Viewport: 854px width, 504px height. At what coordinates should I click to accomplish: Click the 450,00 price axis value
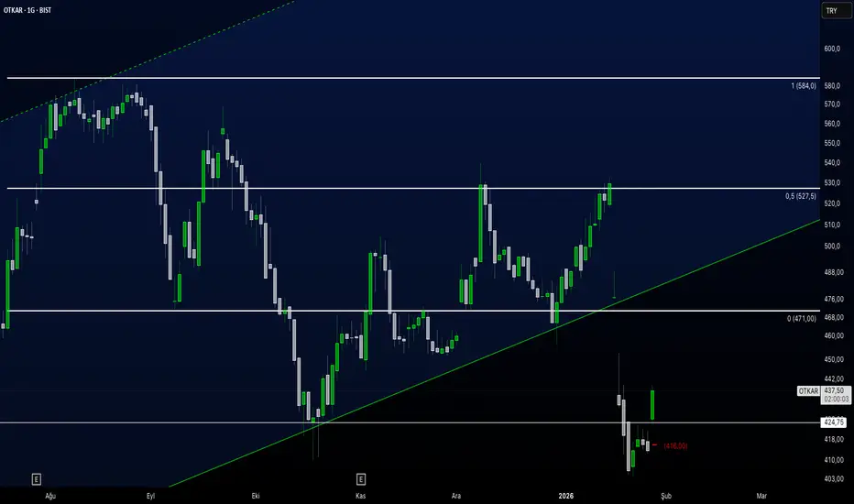[833, 359]
